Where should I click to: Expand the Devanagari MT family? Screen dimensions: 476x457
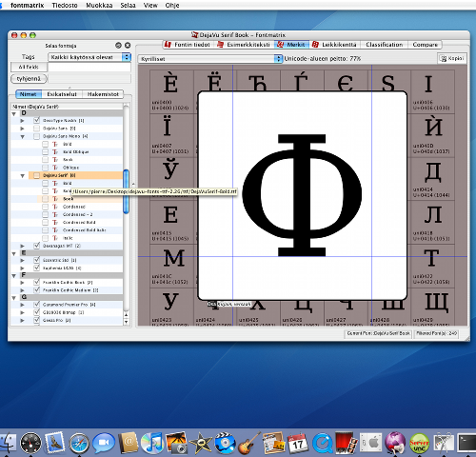22,246
